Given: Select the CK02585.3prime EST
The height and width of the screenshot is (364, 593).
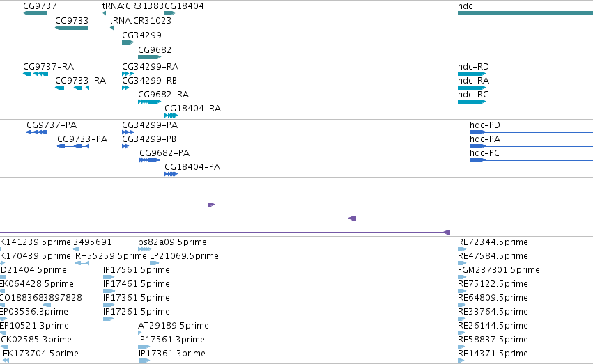Looking at the screenshot, I should coord(5,347).
